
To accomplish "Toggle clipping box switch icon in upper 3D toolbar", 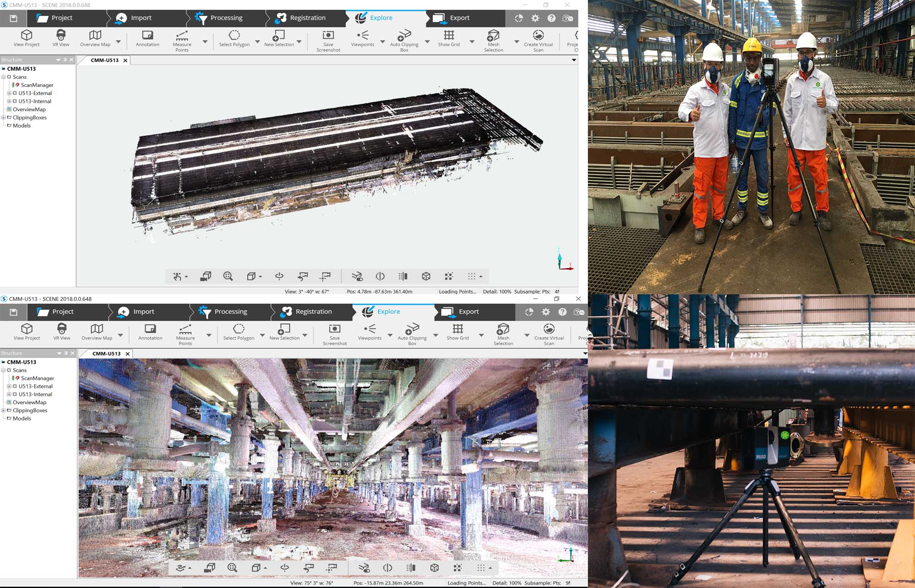I will [357, 276].
